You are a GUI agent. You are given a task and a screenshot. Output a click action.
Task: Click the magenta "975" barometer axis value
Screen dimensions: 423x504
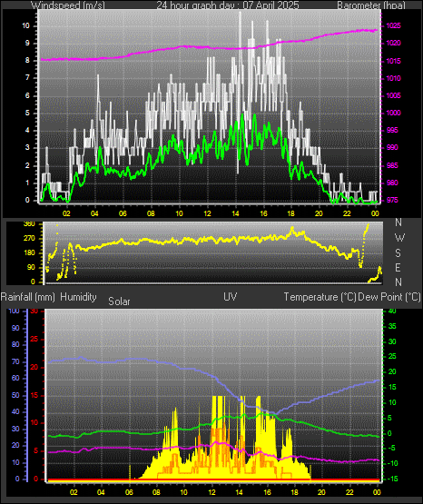tap(392, 201)
